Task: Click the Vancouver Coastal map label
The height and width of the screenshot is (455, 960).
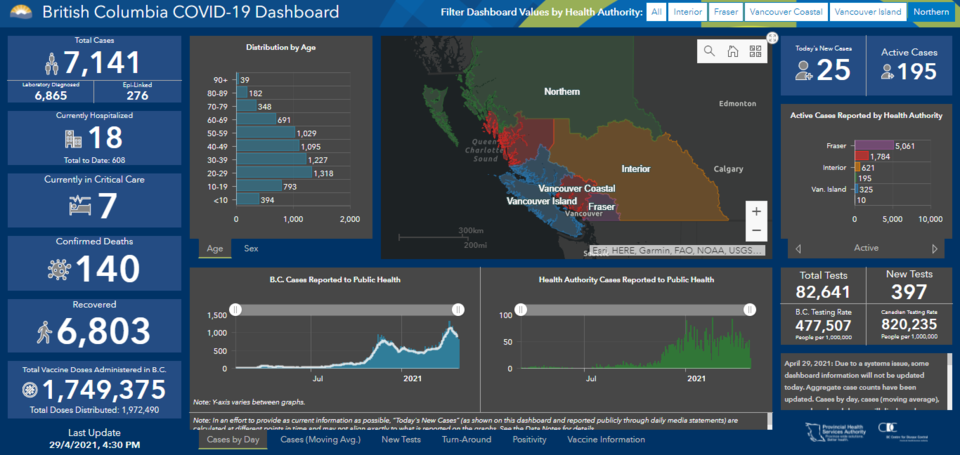Action: tap(577, 189)
